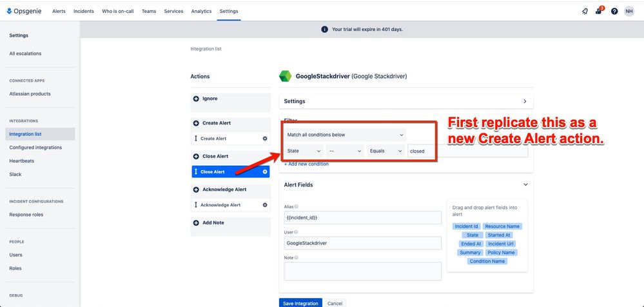This screenshot has width=644, height=307.
Task: Open Atlassian products in sidebar
Action: [30, 94]
